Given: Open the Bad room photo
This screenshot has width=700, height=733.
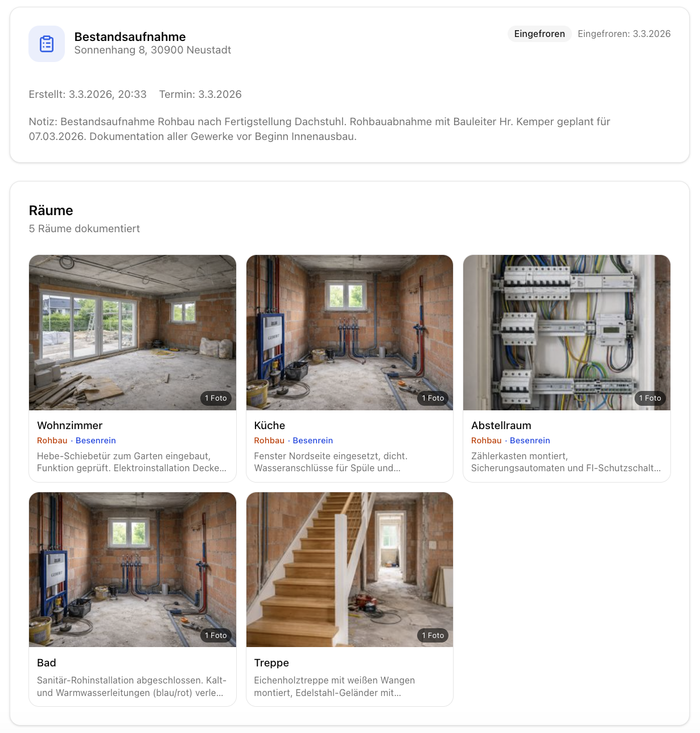Looking at the screenshot, I should point(132,569).
